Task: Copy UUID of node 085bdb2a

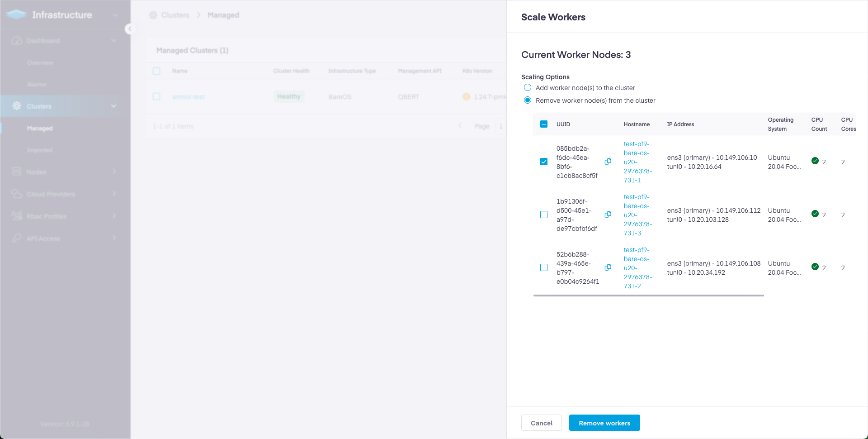Action: (608, 162)
